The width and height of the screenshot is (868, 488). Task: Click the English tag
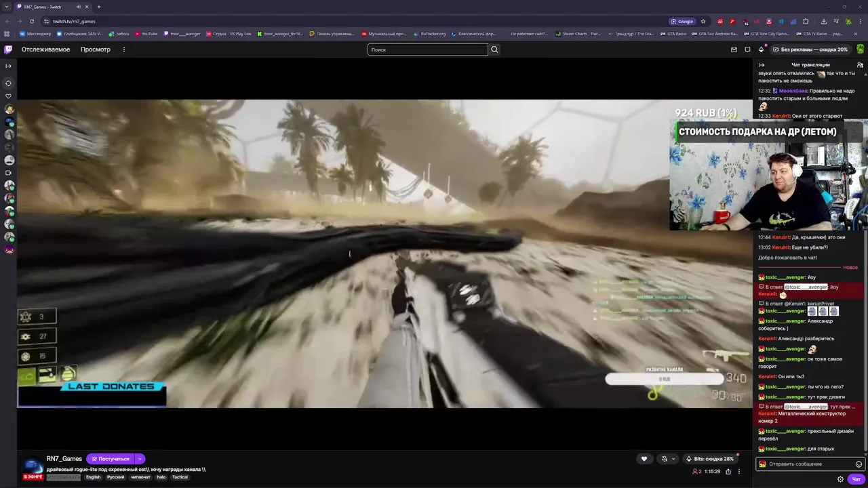tap(93, 477)
